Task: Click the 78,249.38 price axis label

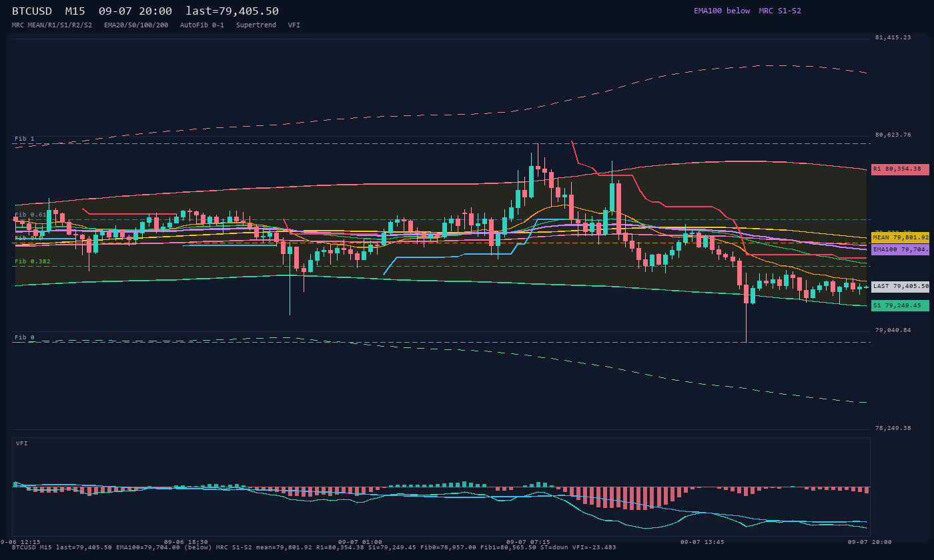Action: 893,428
